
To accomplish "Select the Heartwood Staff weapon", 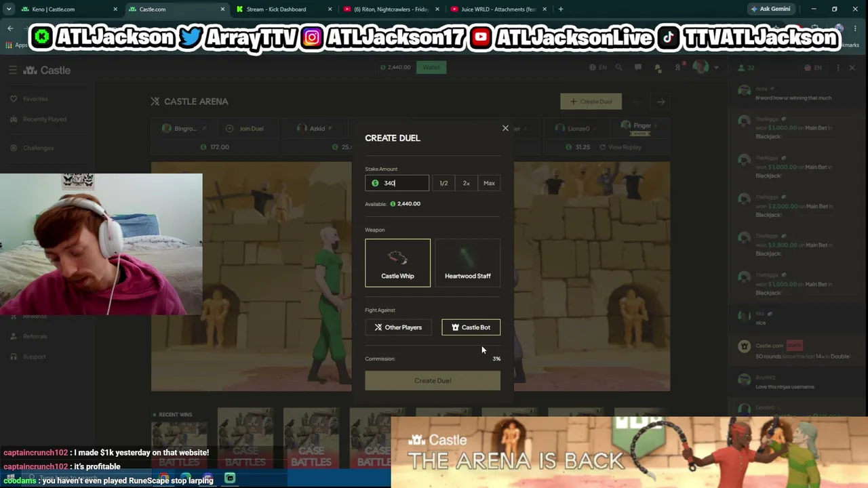I will coord(467,263).
